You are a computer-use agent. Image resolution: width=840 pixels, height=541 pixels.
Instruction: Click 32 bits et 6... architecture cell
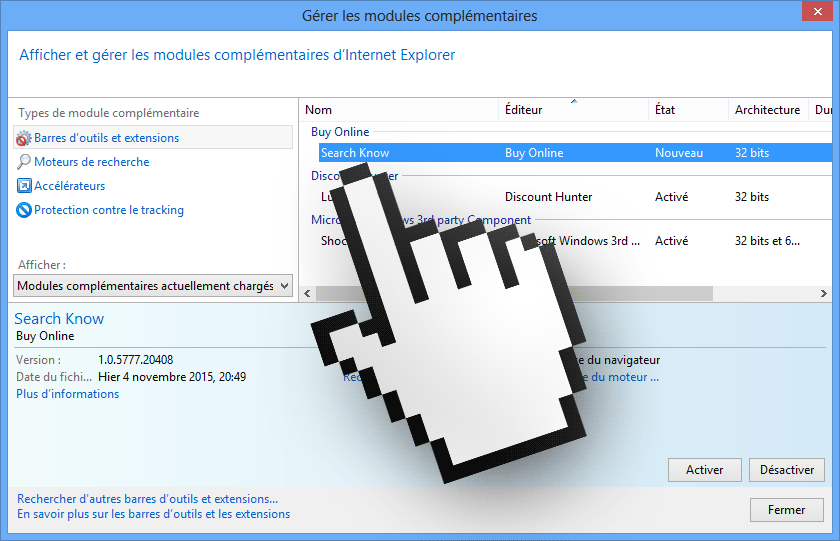767,241
